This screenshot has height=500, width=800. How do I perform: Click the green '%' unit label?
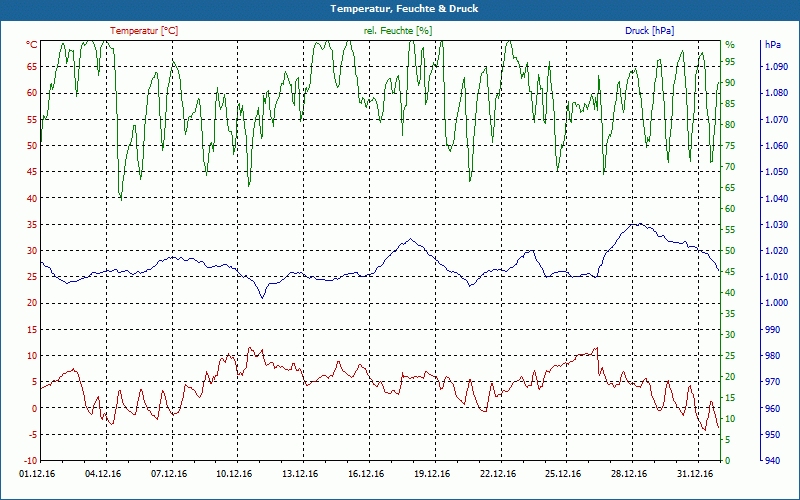[730, 45]
